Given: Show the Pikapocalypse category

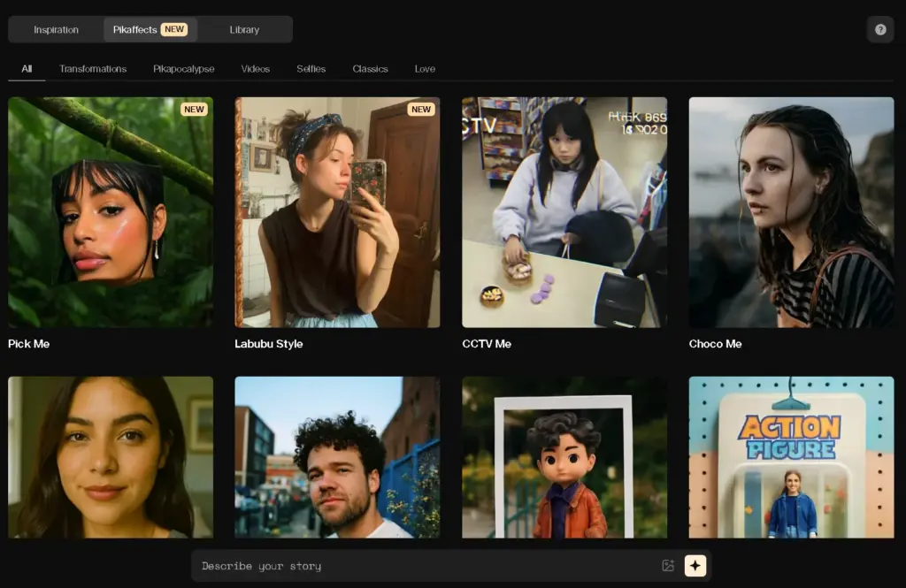Looking at the screenshot, I should click(183, 69).
